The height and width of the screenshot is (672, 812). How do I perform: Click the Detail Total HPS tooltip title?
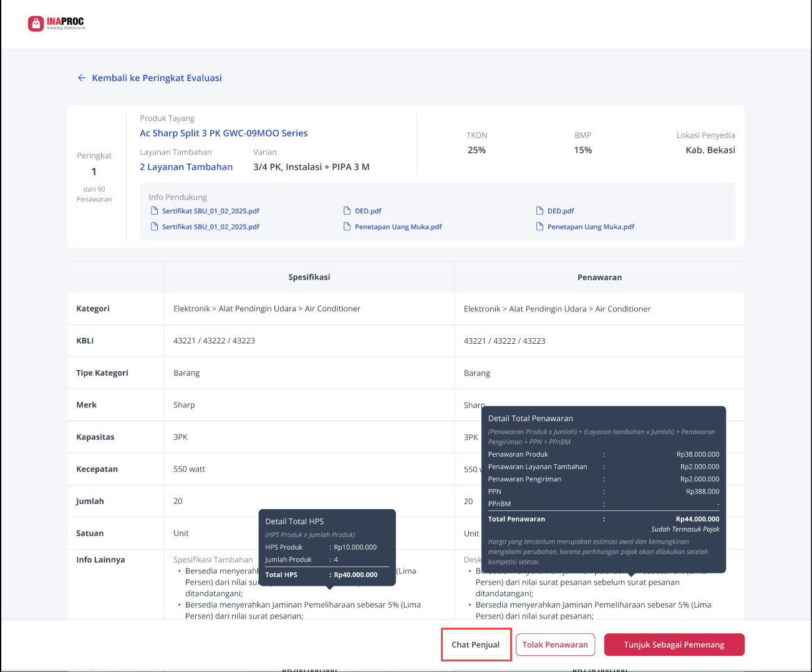point(294,522)
